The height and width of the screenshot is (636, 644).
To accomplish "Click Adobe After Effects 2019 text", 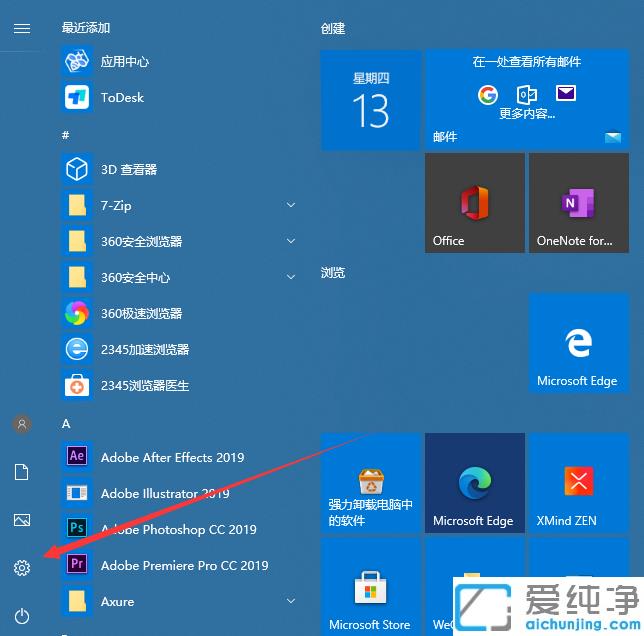I will click(x=172, y=457).
